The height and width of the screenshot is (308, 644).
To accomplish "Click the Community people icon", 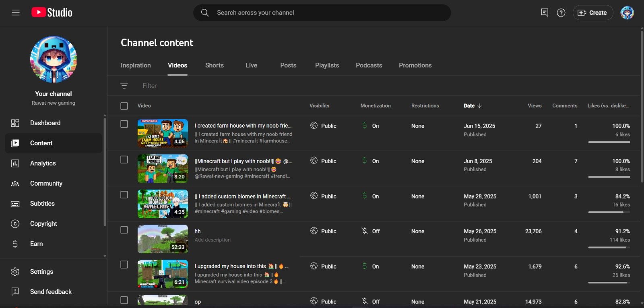I will click(x=15, y=184).
